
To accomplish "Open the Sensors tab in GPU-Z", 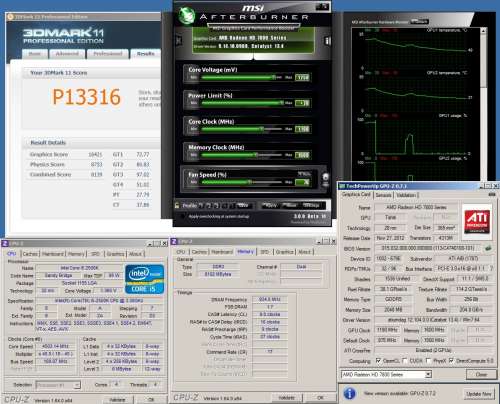I will pos(383,195).
